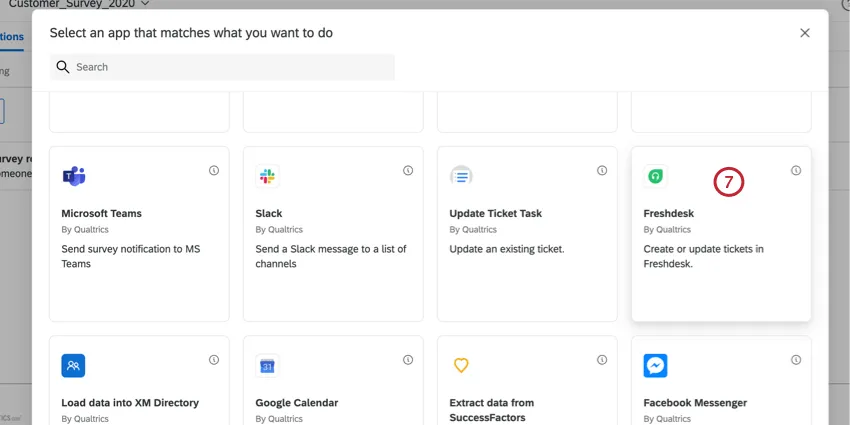Select the Microsoft Teams app title
The height and width of the screenshot is (425, 850).
(x=101, y=213)
